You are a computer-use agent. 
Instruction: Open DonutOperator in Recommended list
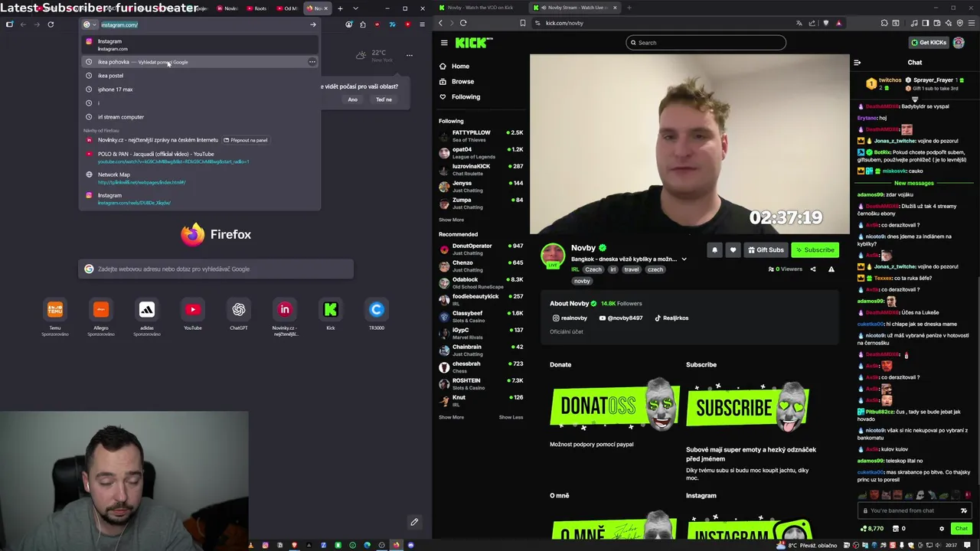point(481,249)
